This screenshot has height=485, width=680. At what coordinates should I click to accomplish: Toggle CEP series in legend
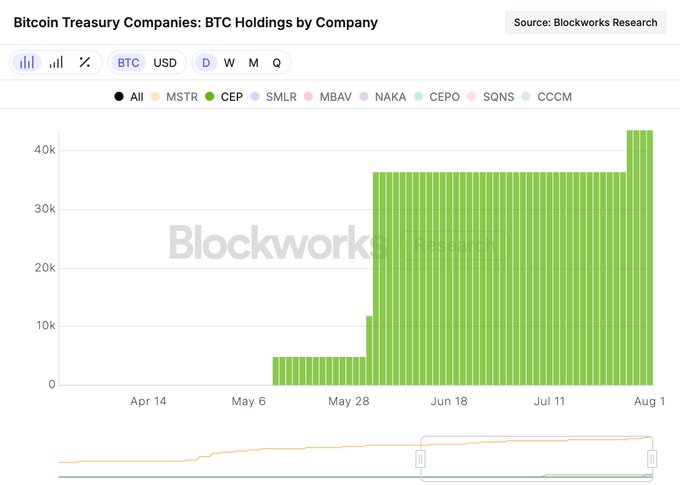[x=224, y=97]
